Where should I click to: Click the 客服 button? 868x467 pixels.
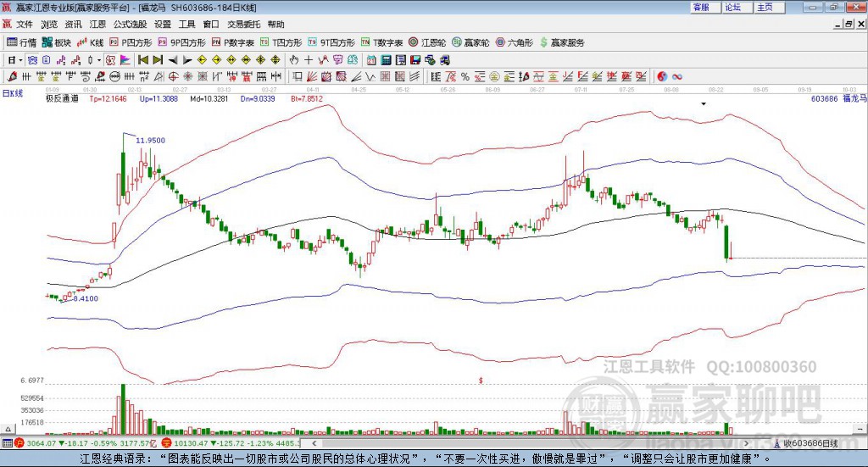pyautogui.click(x=704, y=7)
